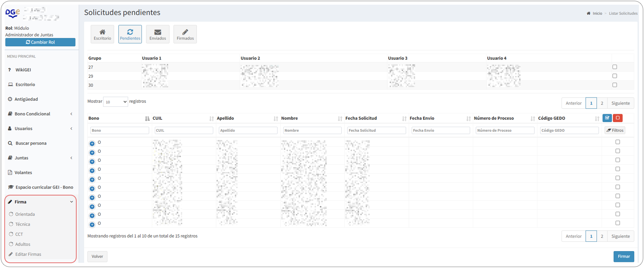
Task: Expand last table row plus icon
Action: pos(92,224)
